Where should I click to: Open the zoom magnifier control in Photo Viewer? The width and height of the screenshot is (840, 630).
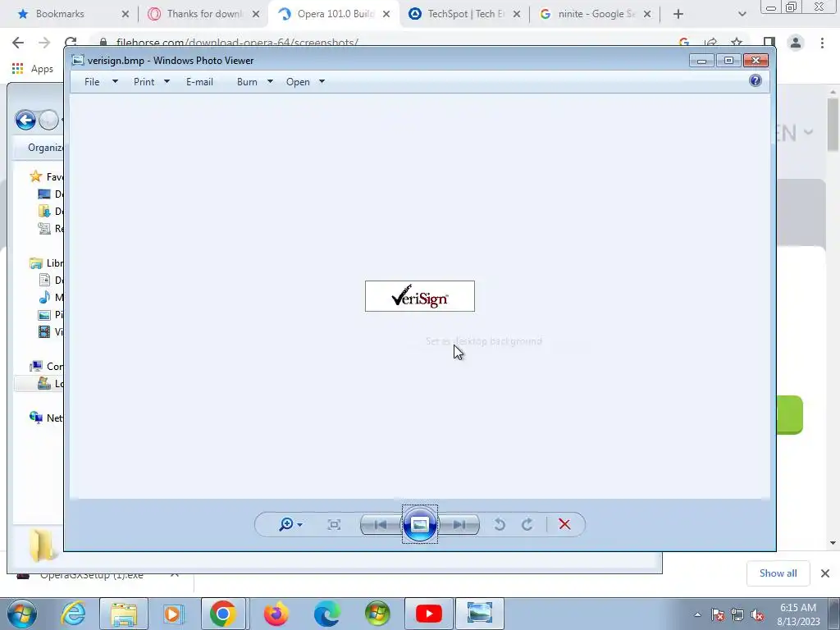pyautogui.click(x=290, y=524)
